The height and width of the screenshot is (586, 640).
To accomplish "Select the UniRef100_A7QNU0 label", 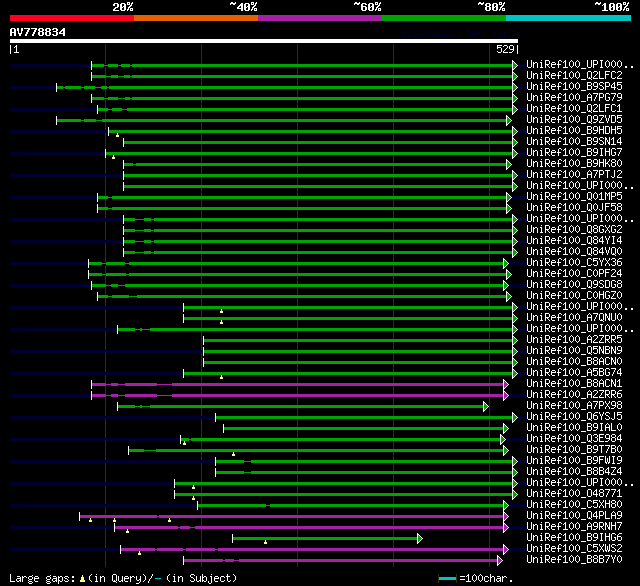I will click(574, 318).
